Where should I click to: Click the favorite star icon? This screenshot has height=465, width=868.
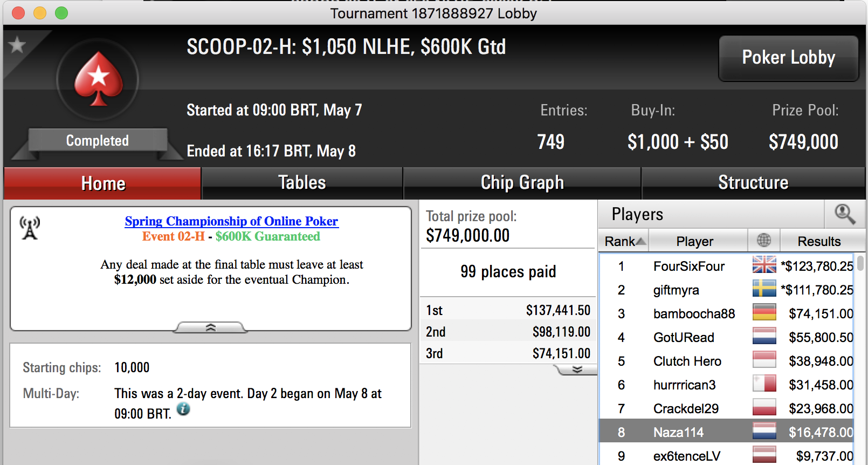(17, 45)
